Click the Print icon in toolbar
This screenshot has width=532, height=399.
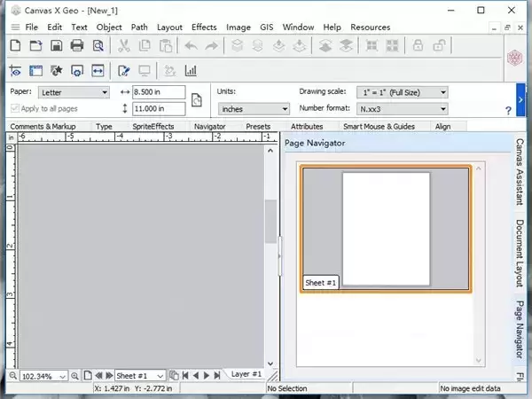77,45
